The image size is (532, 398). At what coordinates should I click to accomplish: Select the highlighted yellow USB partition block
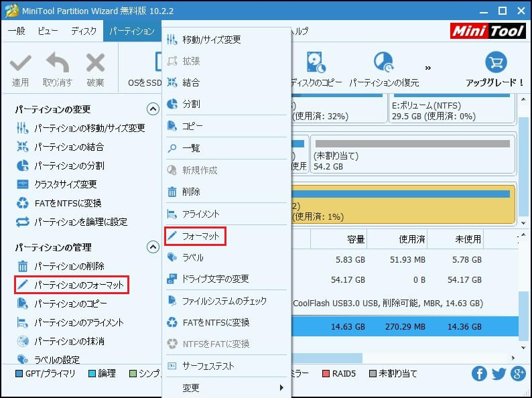tap(404, 204)
